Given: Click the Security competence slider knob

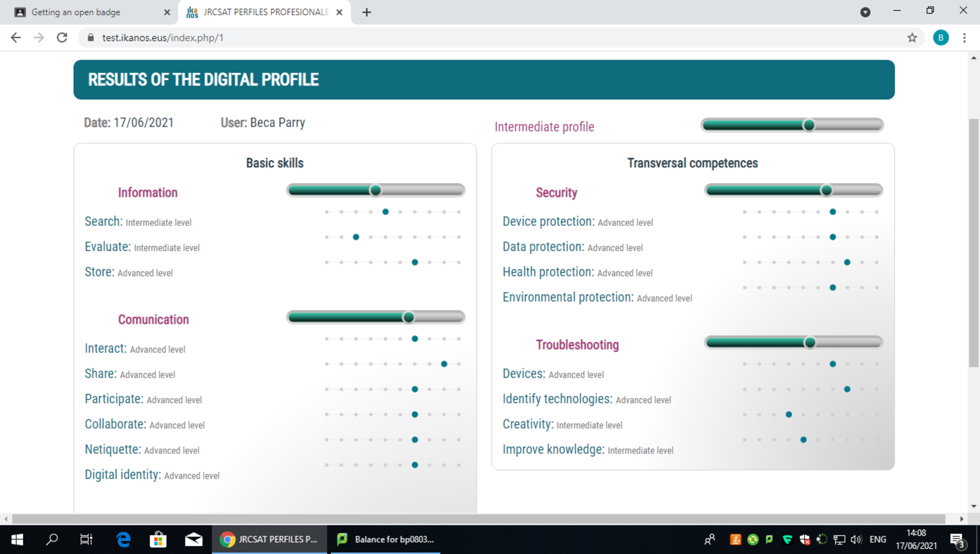Looking at the screenshot, I should point(826,191).
